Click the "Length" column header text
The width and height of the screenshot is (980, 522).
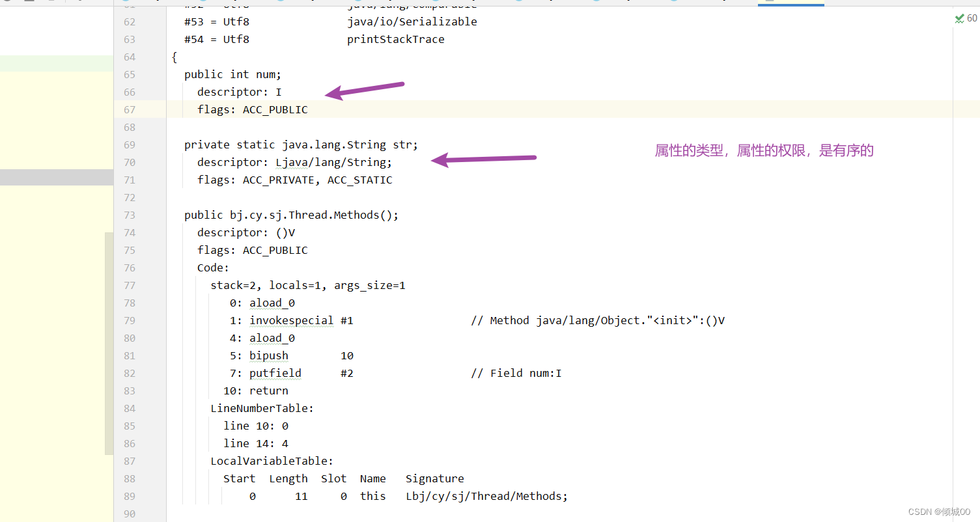(x=288, y=478)
